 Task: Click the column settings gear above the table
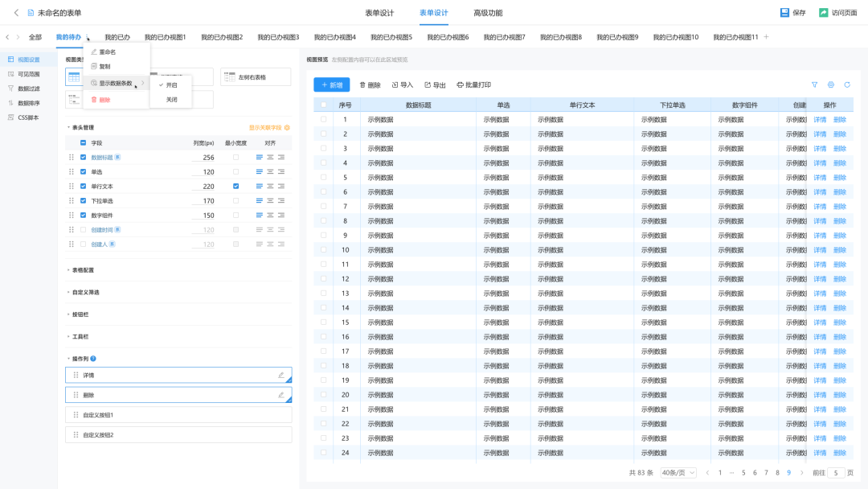831,84
